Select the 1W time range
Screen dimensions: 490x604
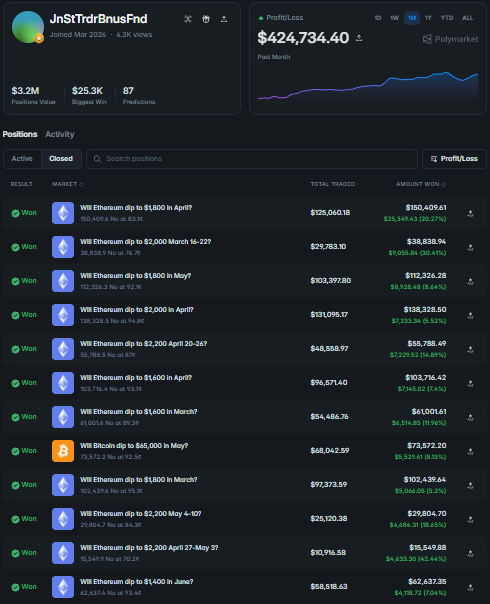point(394,18)
